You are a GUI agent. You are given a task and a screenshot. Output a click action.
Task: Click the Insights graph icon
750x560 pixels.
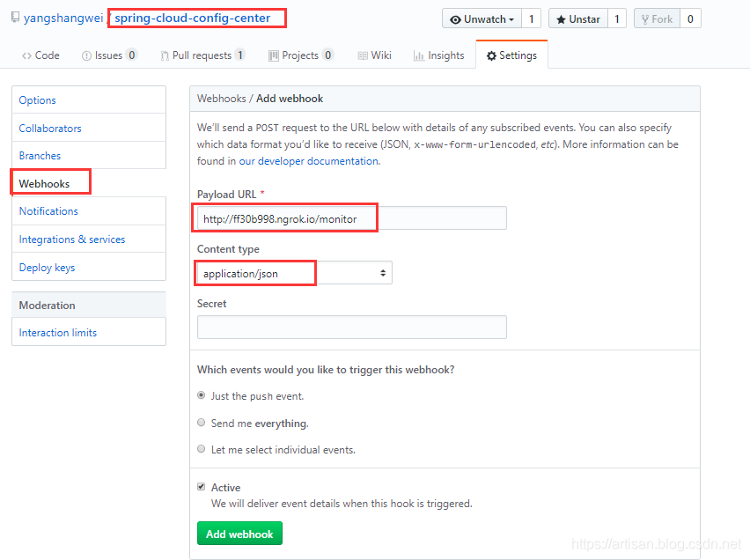[x=418, y=55]
